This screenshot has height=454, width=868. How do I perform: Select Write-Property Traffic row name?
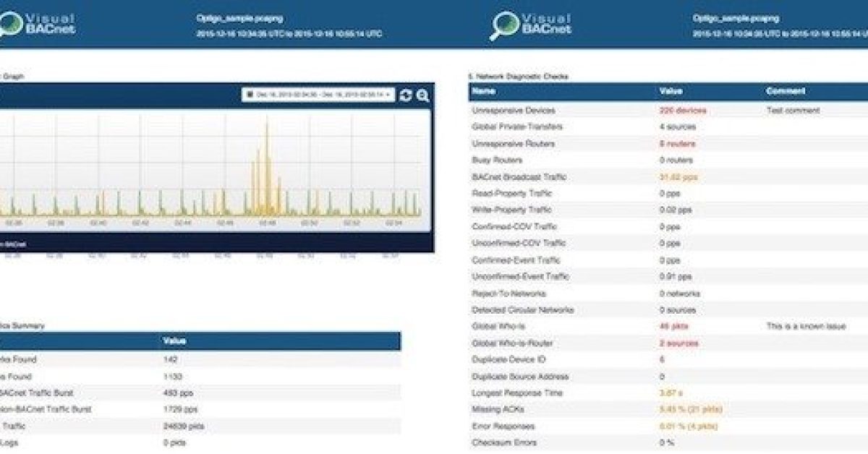pyautogui.click(x=511, y=210)
